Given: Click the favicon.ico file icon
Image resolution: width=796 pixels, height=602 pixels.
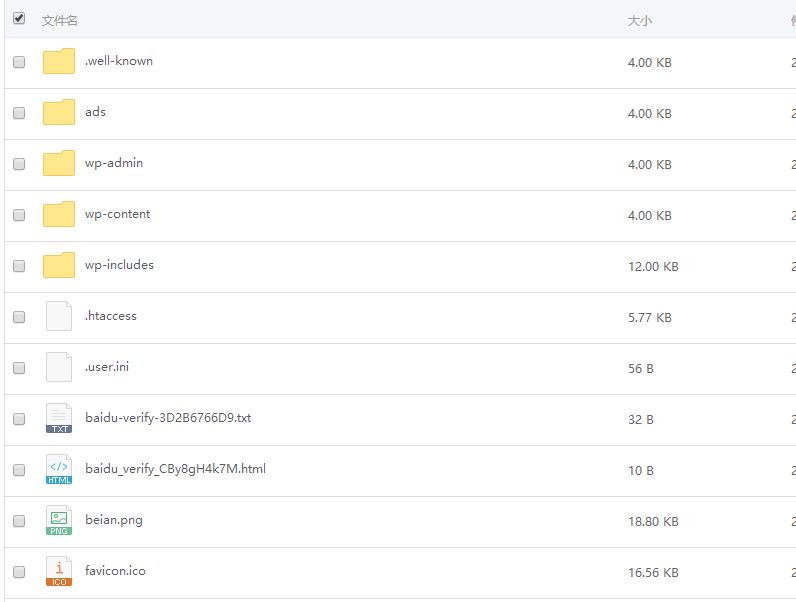Looking at the screenshot, I should point(59,572).
